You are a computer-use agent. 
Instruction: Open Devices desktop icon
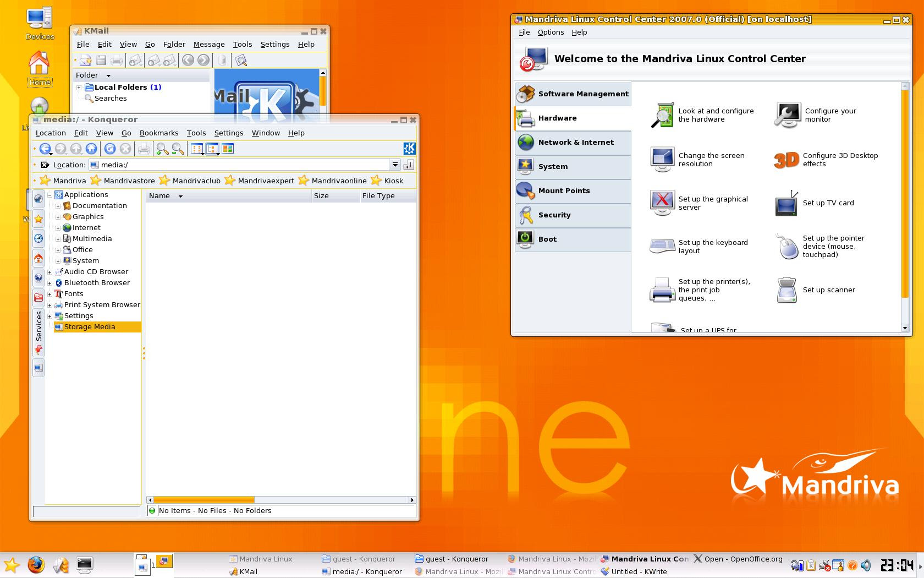40,23
